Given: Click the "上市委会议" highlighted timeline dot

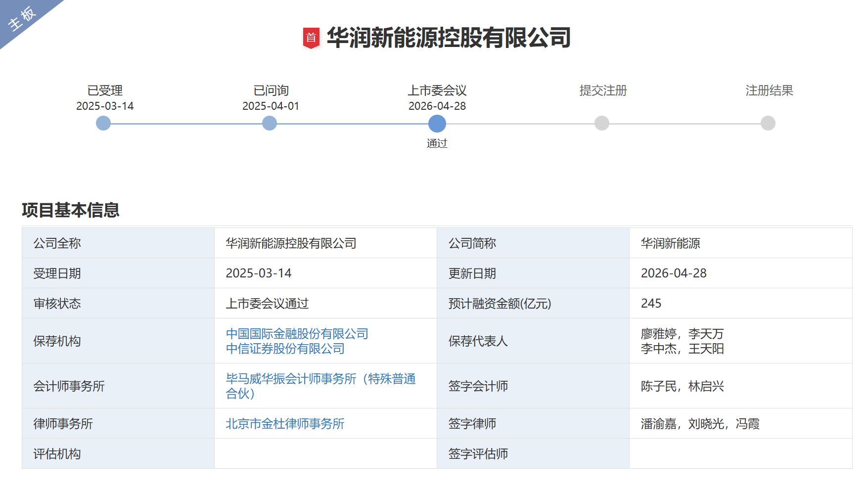Looking at the screenshot, I should [x=437, y=124].
